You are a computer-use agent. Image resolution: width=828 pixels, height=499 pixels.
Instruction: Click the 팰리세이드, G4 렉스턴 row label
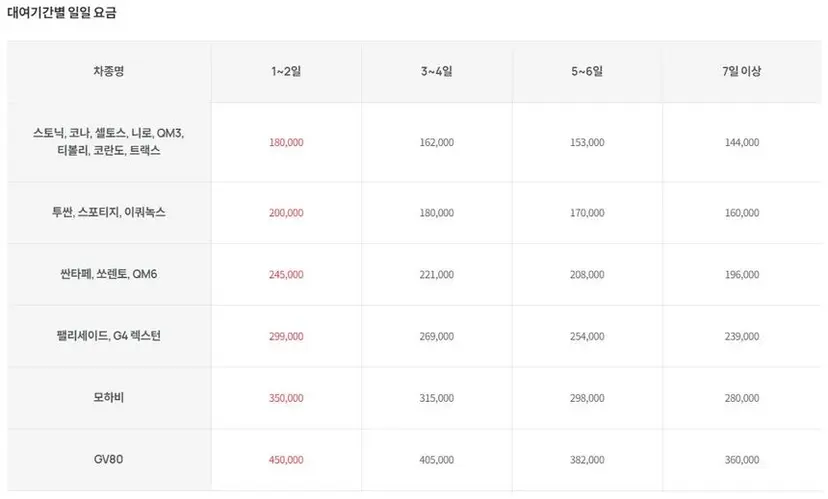pos(109,336)
